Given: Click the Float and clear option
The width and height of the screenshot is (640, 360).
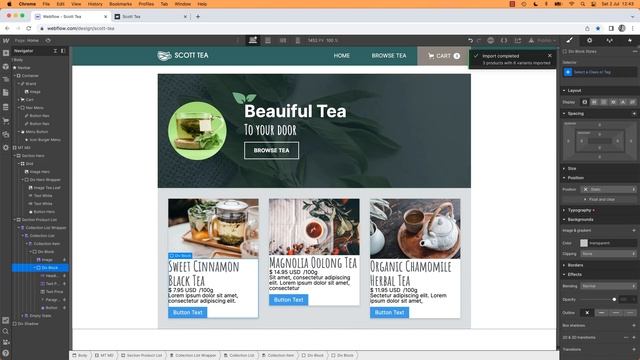Looking at the screenshot, I should [x=600, y=199].
